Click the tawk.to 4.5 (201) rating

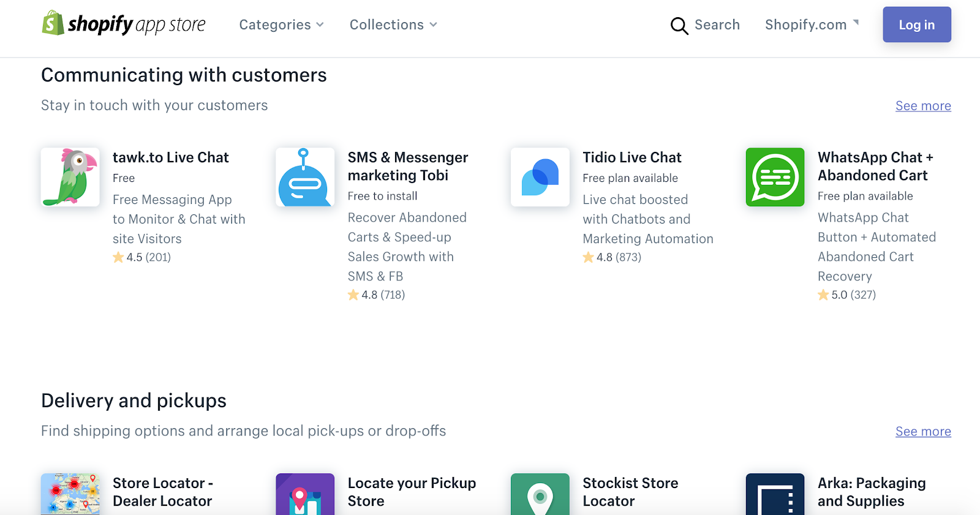(142, 257)
